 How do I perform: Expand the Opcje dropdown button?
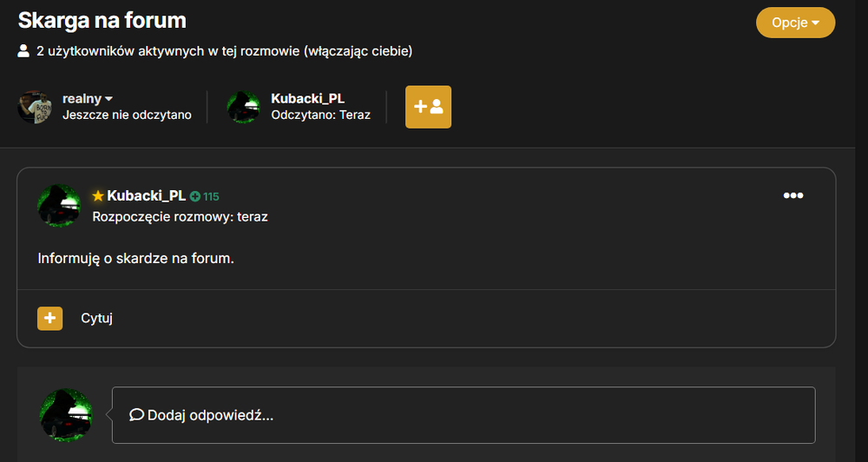coord(795,23)
